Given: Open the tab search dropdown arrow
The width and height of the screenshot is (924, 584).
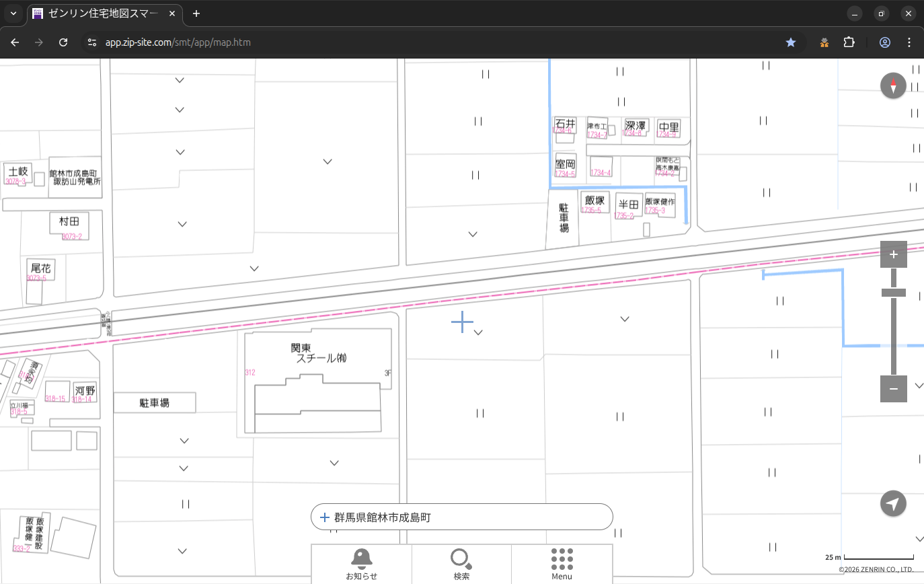Looking at the screenshot, I should click(x=13, y=13).
